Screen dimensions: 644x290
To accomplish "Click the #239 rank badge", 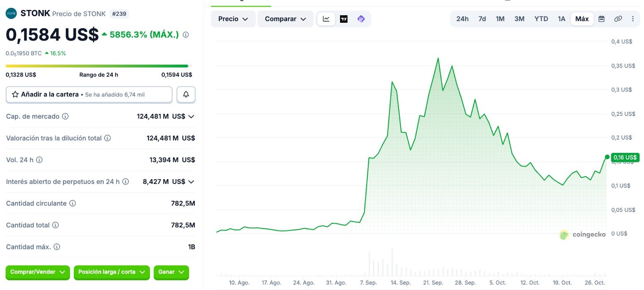I will [x=119, y=14].
